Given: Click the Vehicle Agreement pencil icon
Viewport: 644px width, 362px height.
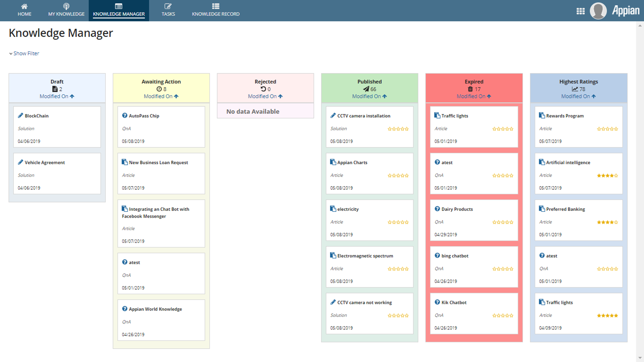Looking at the screenshot, I should coord(20,162).
